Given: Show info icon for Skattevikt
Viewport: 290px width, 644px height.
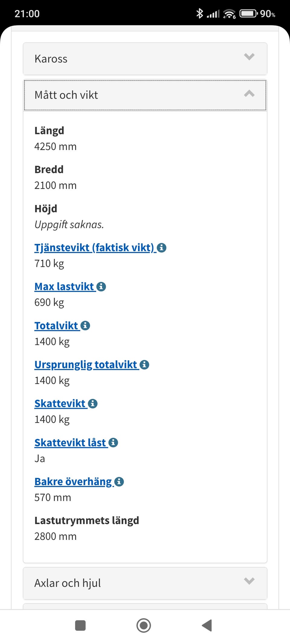Looking at the screenshot, I should (x=93, y=404).
